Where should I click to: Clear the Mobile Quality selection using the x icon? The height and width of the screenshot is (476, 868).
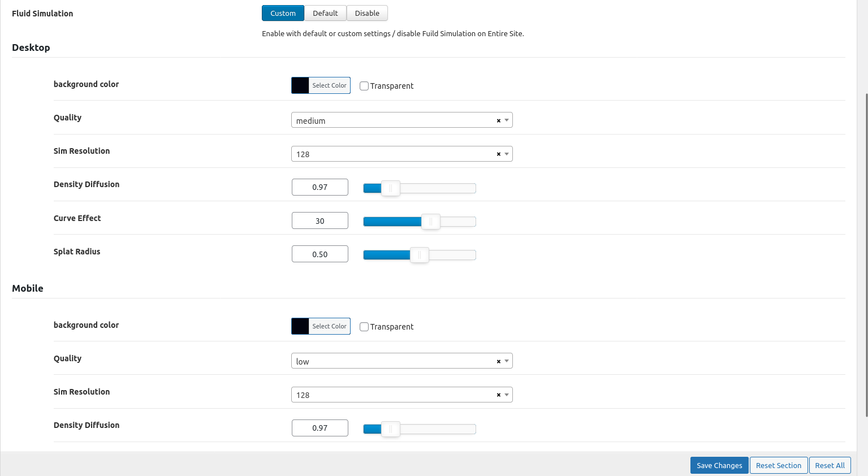pyautogui.click(x=498, y=361)
